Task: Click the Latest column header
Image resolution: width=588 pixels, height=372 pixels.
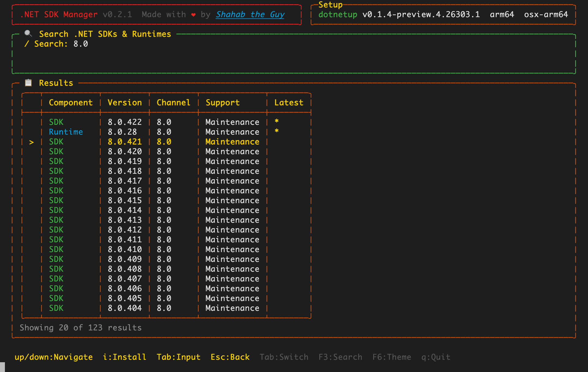Action: click(x=289, y=103)
